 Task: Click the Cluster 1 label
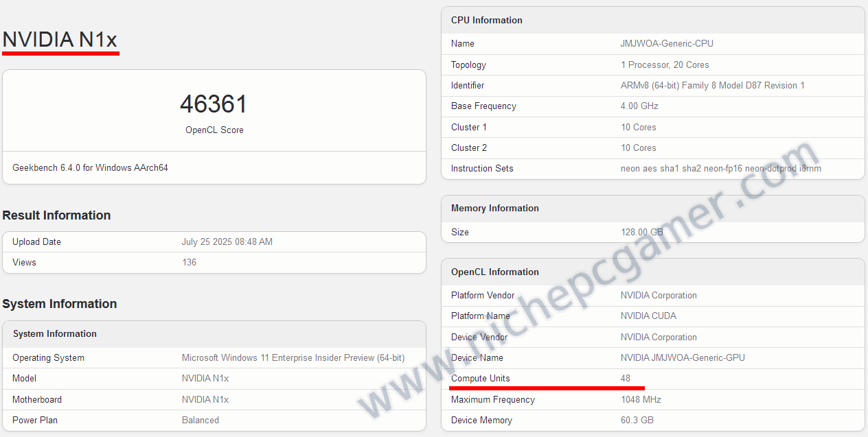click(469, 127)
